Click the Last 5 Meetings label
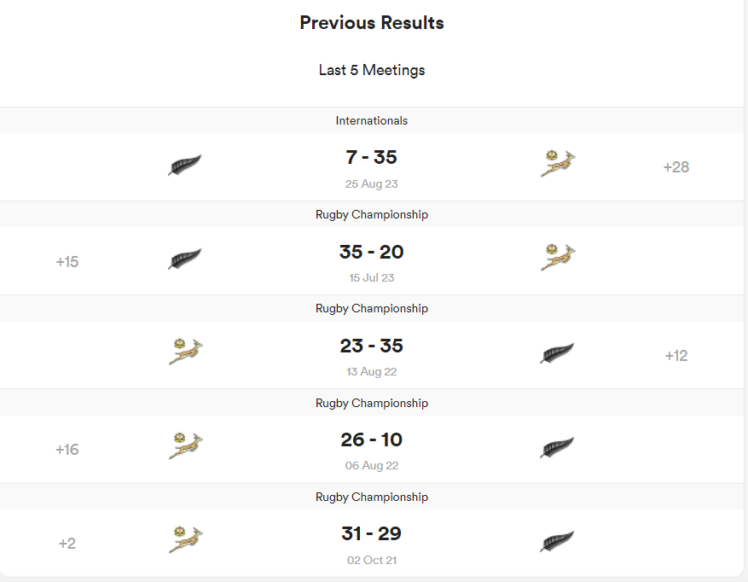This screenshot has width=748, height=582. click(x=372, y=70)
